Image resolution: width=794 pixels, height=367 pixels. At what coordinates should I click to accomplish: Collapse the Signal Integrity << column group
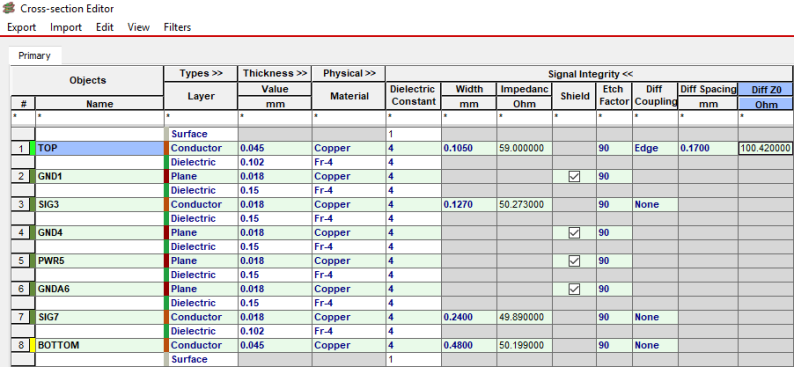click(x=590, y=74)
